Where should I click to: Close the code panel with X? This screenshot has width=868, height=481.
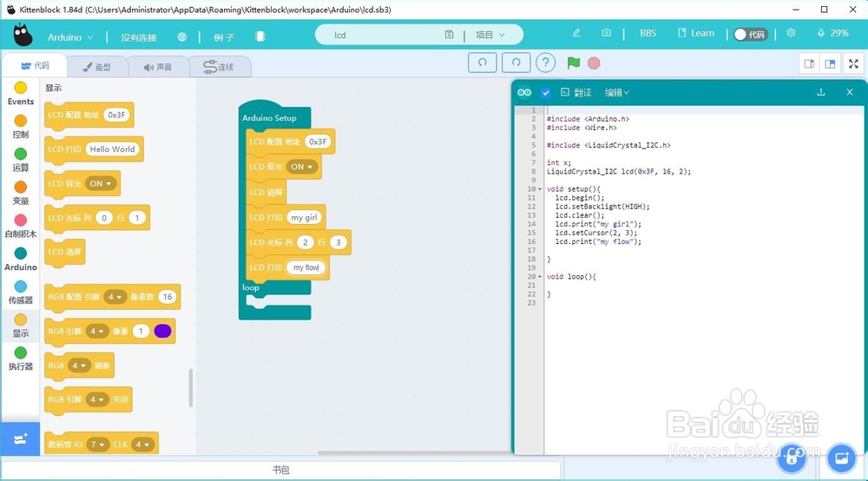[850, 92]
